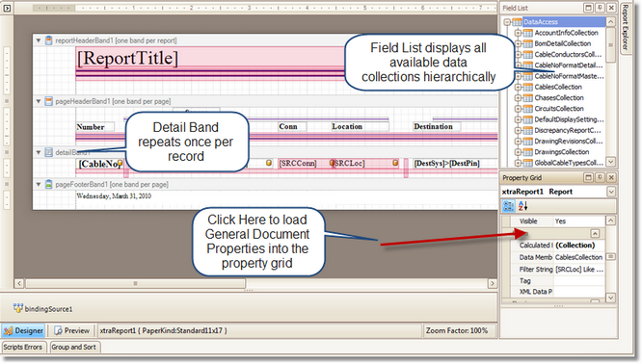This screenshot has width=642, height=364.
Task: Switch to the Preview tab
Action: [x=71, y=330]
